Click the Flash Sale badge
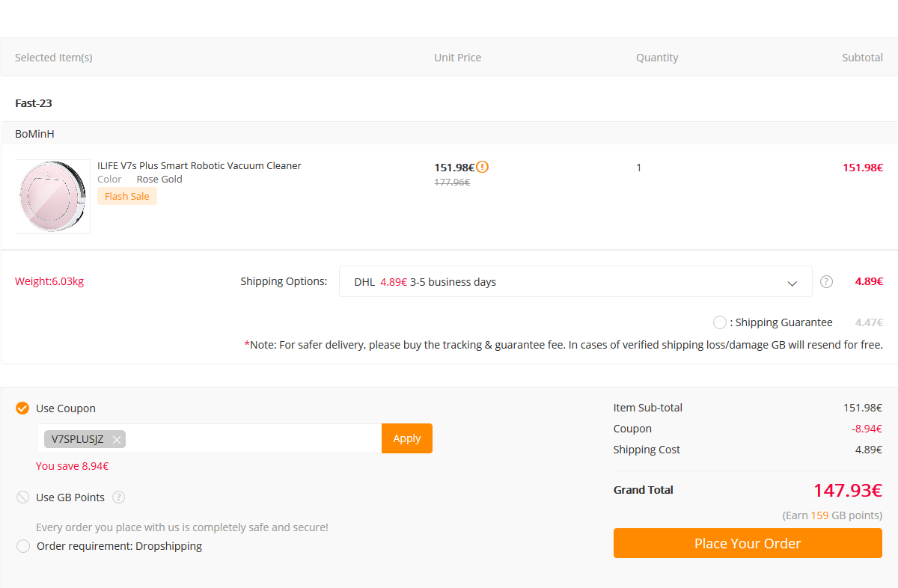This screenshot has height=588, width=898. 127,197
